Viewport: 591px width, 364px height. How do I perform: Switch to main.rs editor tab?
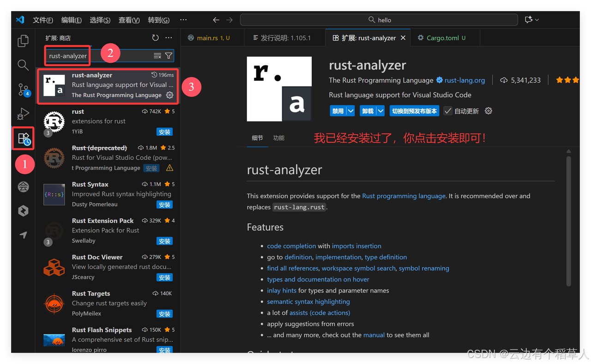212,38
